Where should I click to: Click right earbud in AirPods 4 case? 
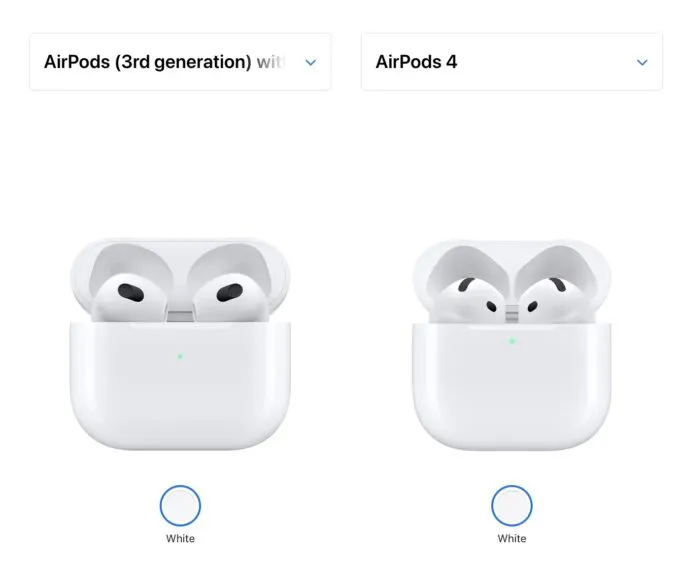pos(553,291)
